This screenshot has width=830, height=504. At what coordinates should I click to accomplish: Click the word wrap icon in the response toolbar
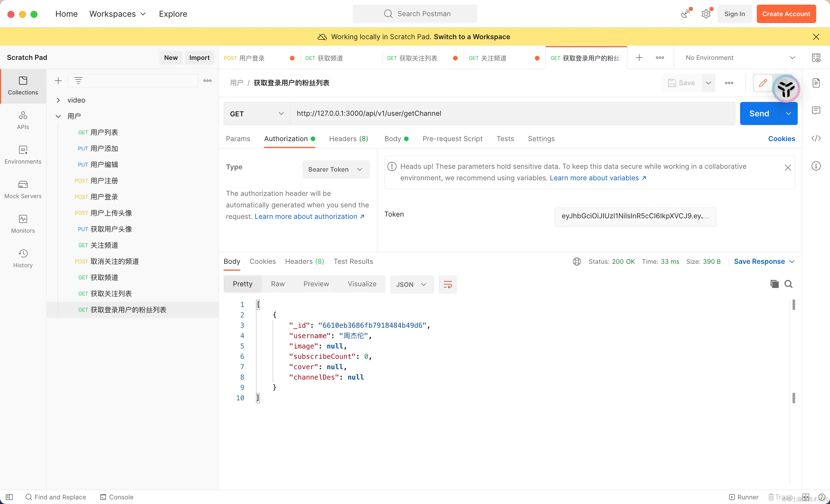point(447,285)
